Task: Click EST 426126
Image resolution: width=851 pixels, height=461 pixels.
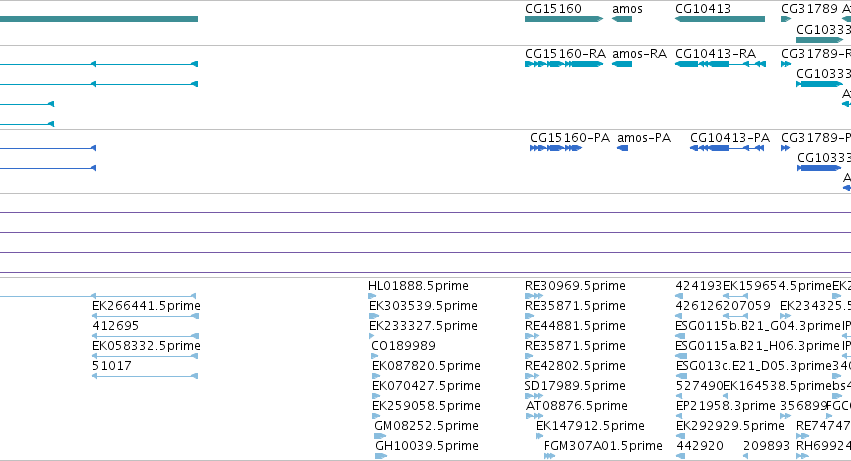Action: click(698, 306)
